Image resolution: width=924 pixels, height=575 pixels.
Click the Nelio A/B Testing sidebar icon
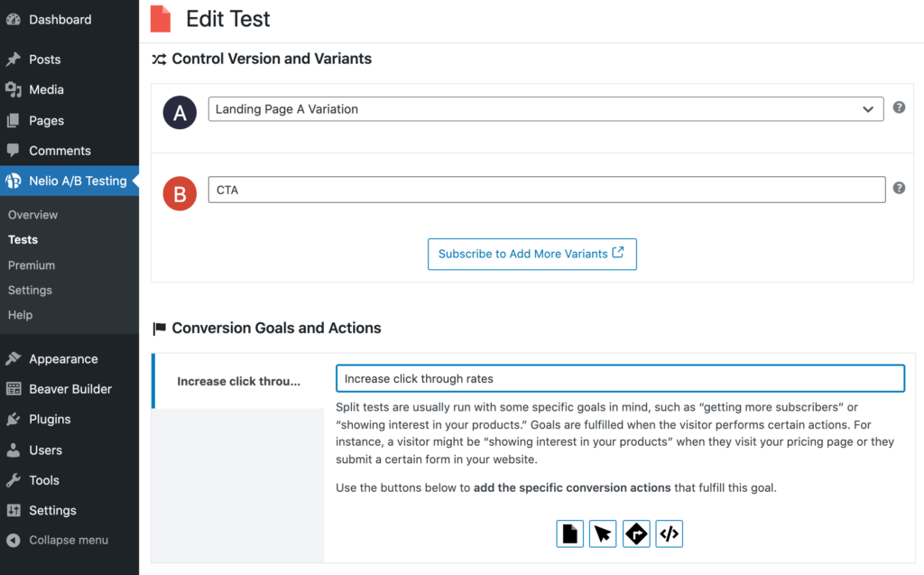13,181
